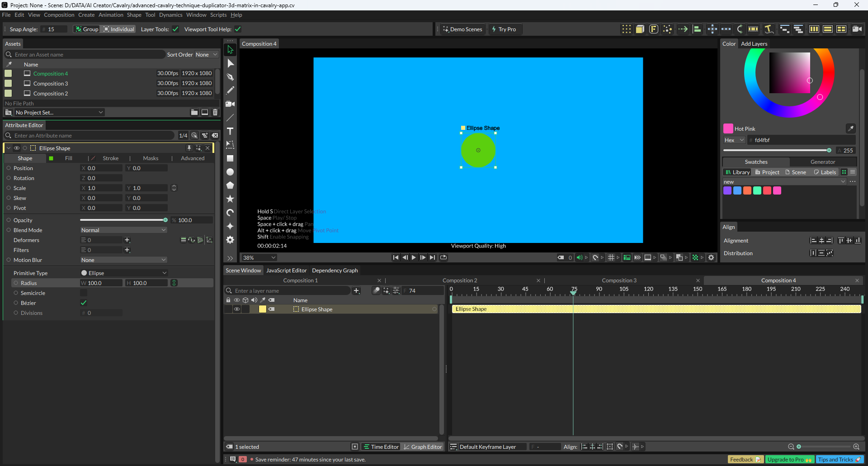Select the Pen tool in toolbar
This screenshot has width=868, height=466.
pos(230,77)
